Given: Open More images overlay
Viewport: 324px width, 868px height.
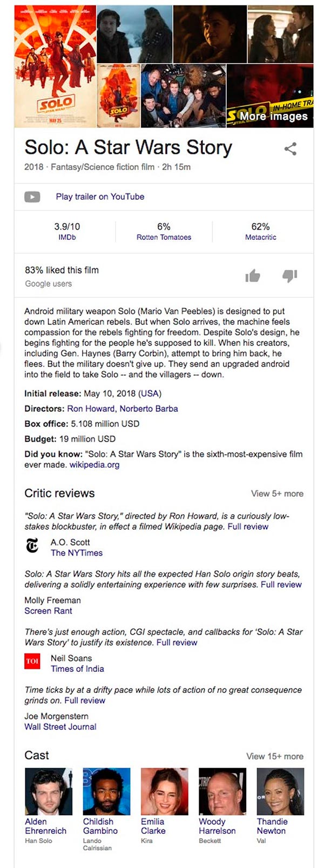Looking at the screenshot, I should [273, 116].
